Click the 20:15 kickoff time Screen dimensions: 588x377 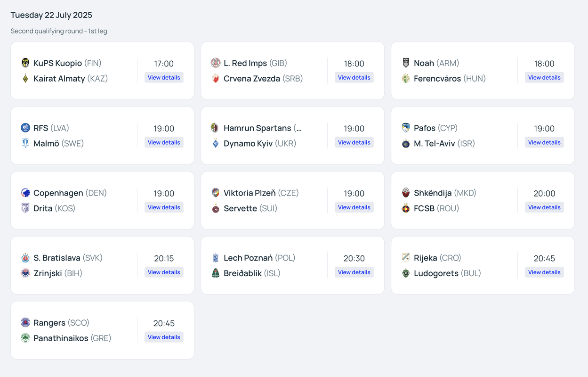click(x=164, y=259)
